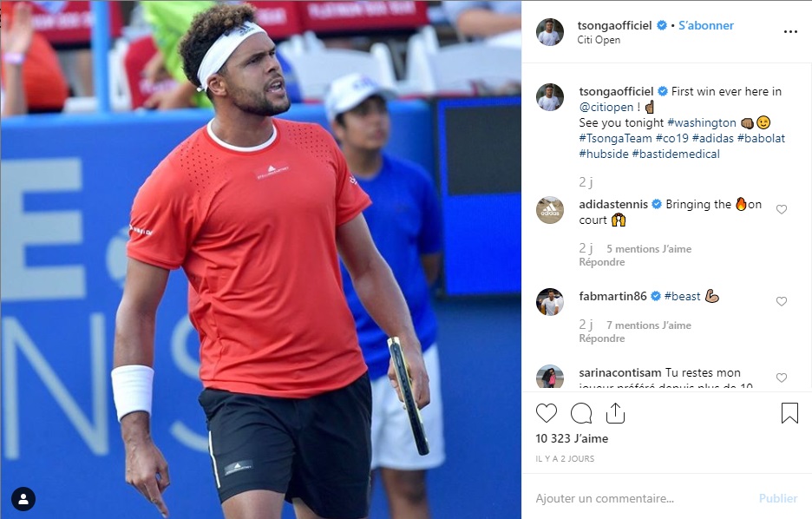Open the fabmartin86 profile avatar
Screen dimensions: 812x519
(549, 302)
